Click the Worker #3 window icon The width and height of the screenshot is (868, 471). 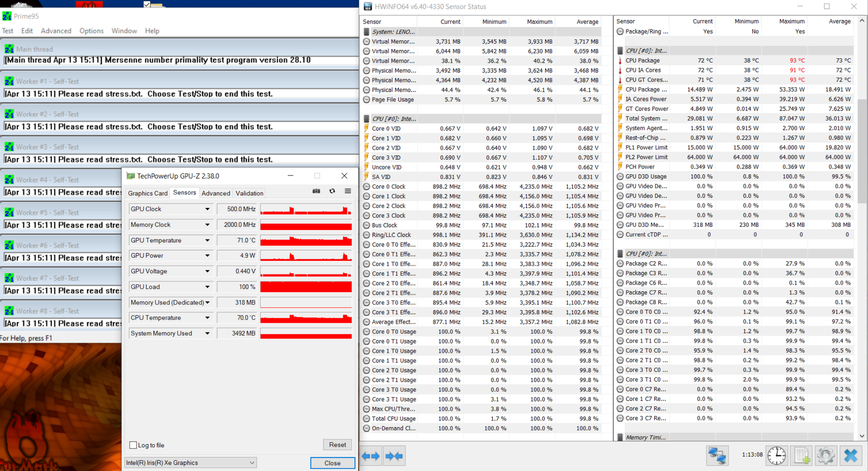coord(9,147)
